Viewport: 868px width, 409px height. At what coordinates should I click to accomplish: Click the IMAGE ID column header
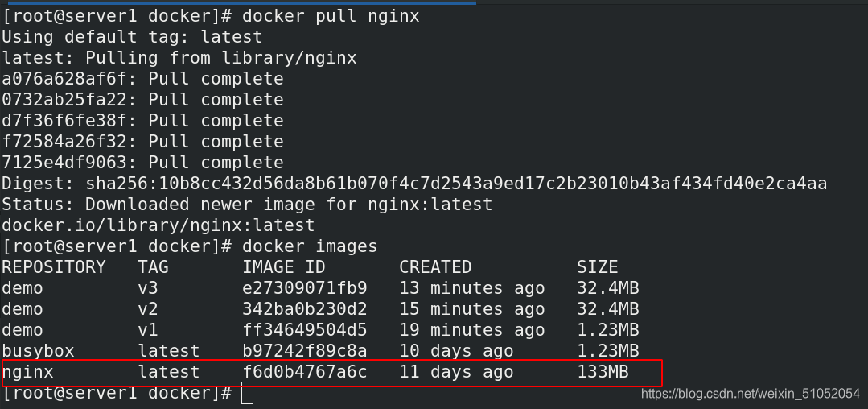(x=283, y=267)
